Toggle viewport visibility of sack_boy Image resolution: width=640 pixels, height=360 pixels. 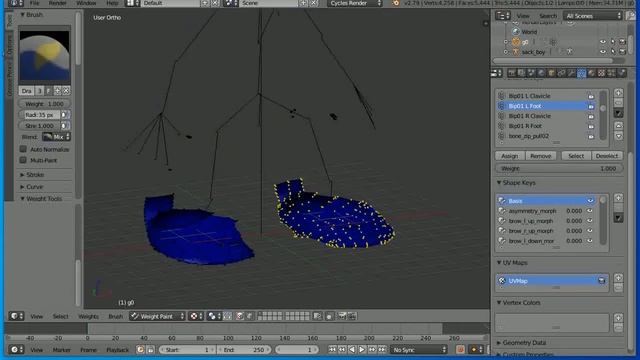pos(603,52)
